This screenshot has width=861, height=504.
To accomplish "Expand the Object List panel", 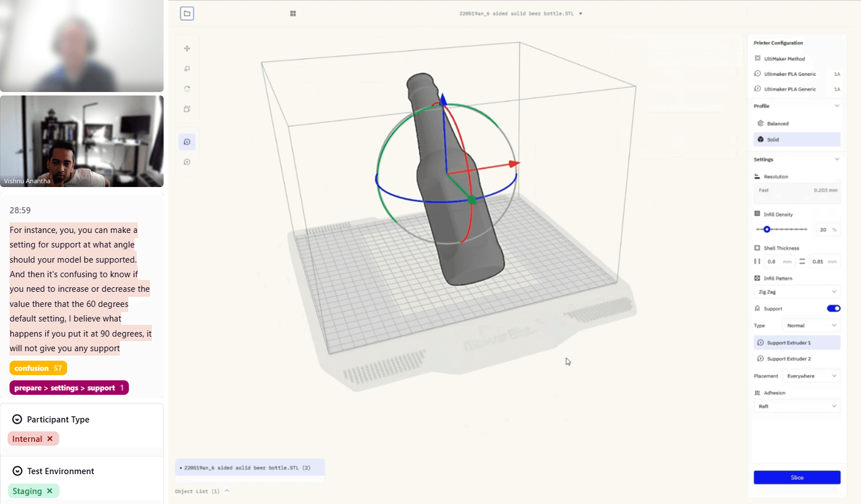I will pyautogui.click(x=227, y=491).
